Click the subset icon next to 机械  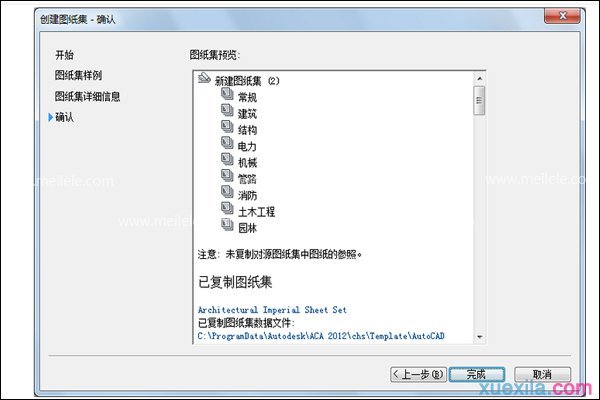pos(227,161)
